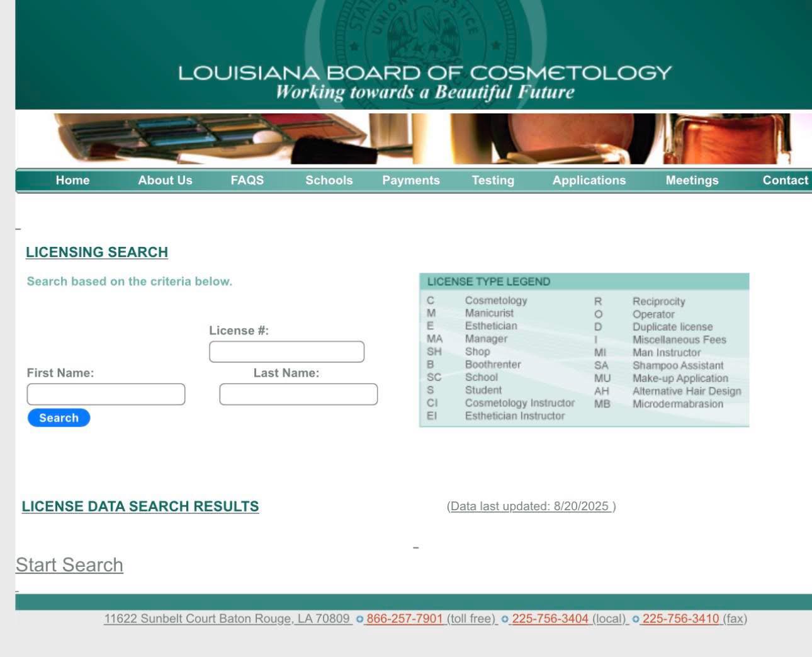Image resolution: width=812 pixels, height=657 pixels.
Task: Click the Boothrenter legend entry
Action: [x=493, y=364]
